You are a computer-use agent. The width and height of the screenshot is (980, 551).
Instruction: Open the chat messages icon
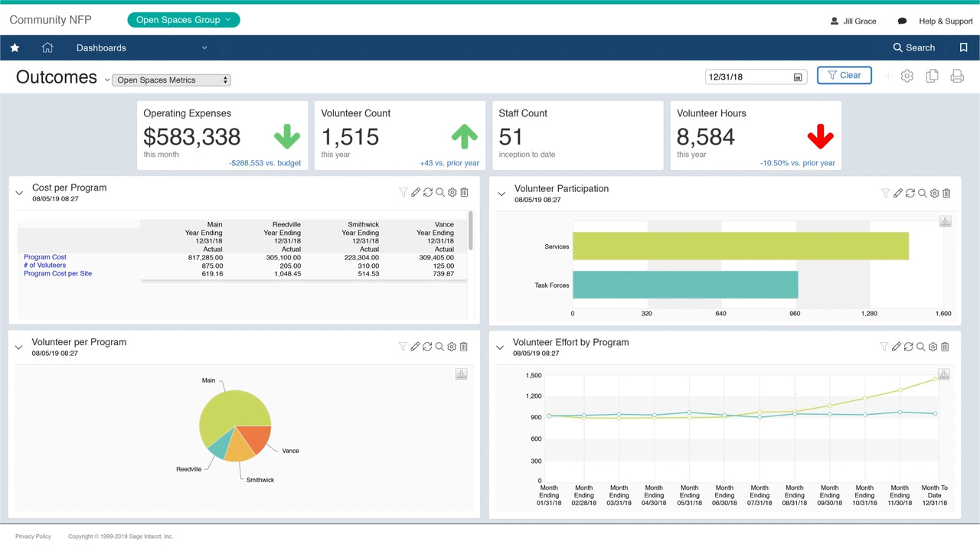tap(902, 21)
